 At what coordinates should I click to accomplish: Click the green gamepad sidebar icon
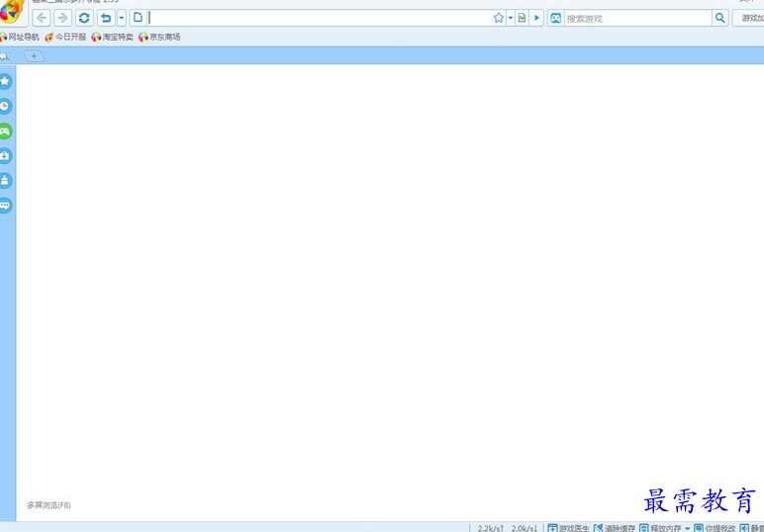(x=5, y=131)
